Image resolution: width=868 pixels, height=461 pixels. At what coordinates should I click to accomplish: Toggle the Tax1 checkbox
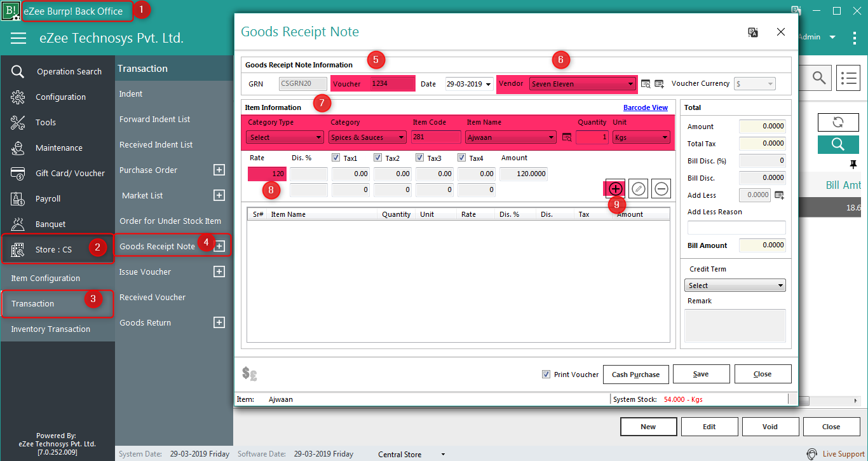pos(336,158)
